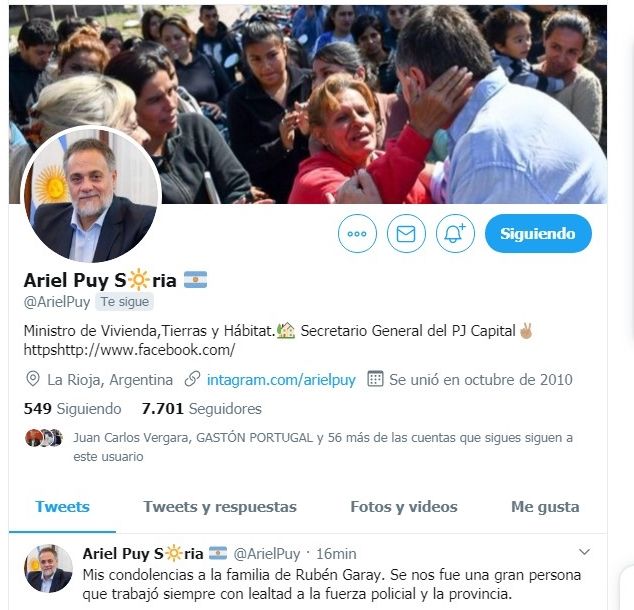Click the mutual followers avatar cluster
This screenshot has height=610, width=634.
pyautogui.click(x=44, y=437)
